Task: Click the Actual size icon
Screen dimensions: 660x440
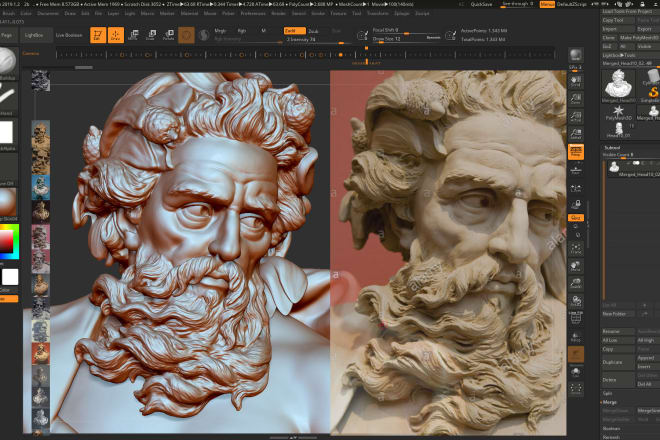Action: tap(576, 117)
